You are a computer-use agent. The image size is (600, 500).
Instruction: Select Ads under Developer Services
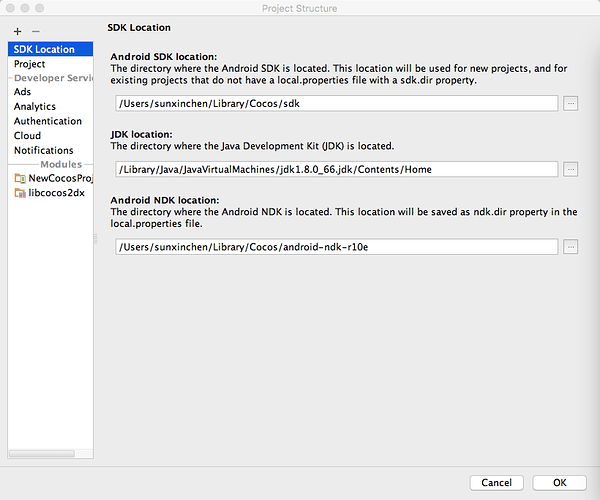coord(22,92)
